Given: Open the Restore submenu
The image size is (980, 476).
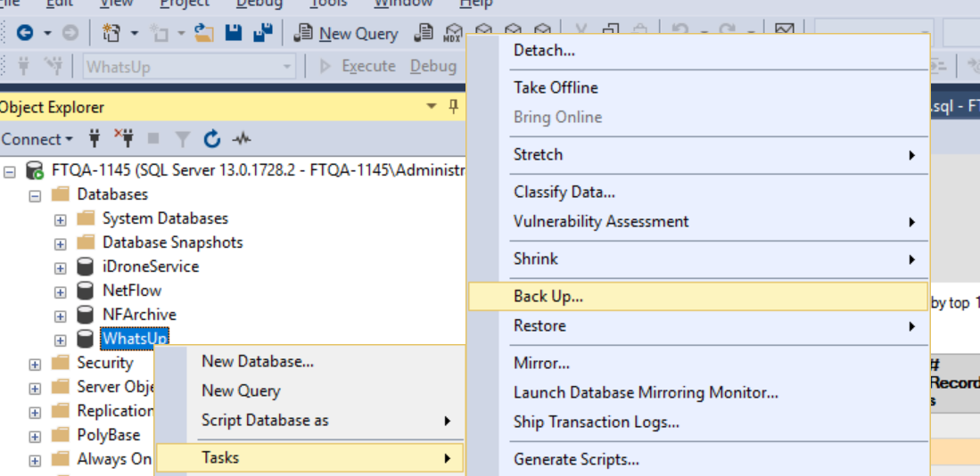Looking at the screenshot, I should coord(698,326).
